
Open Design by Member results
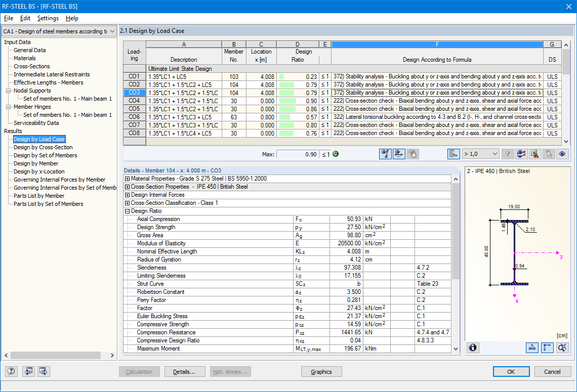click(36, 163)
